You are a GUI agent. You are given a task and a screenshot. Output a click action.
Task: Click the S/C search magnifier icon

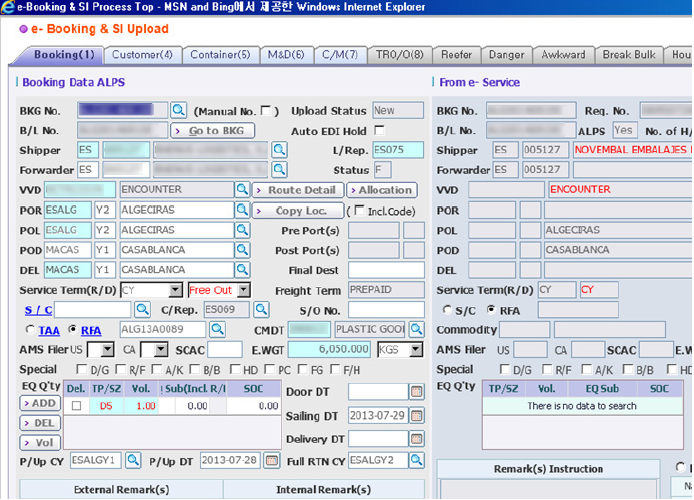point(142,309)
